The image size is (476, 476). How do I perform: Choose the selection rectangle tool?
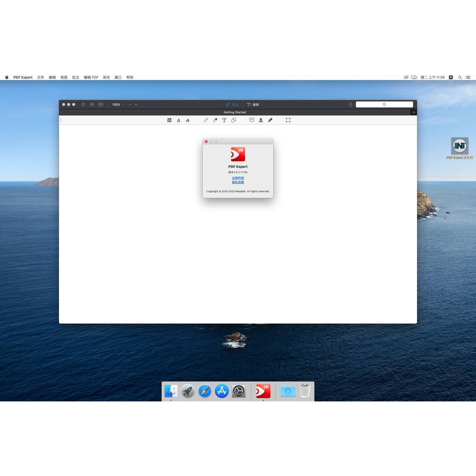pos(288,120)
